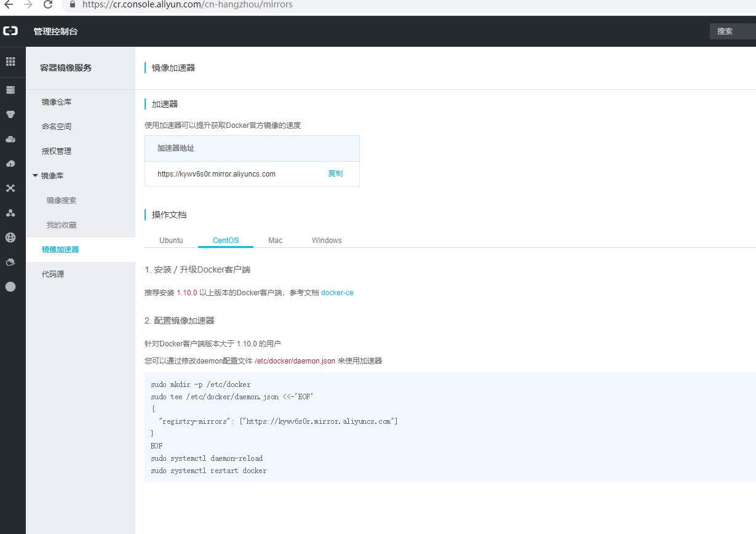Click the 'sudo mkdir -p /etc/docker' line
756x534 pixels.
(201, 385)
